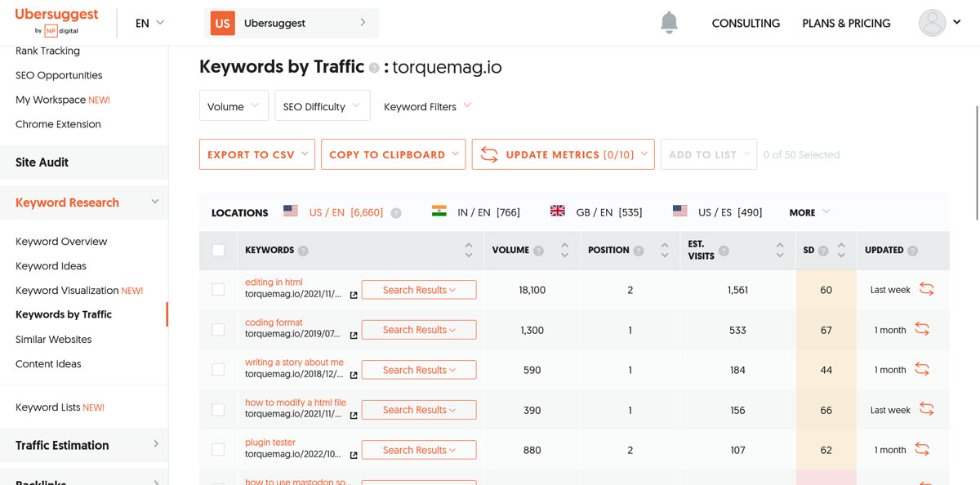Open Search Results dropdown for 'coding format'
The image size is (980, 485).
pyautogui.click(x=418, y=330)
